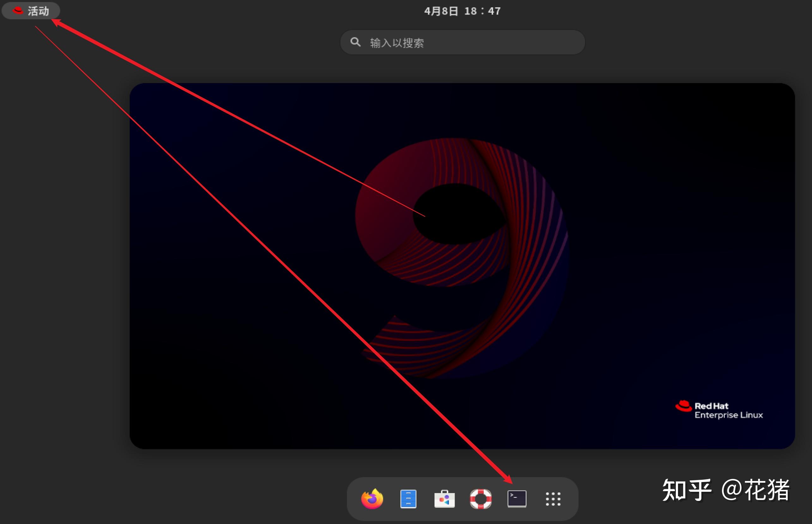The height and width of the screenshot is (524, 812).
Task: Launch Firefox from the dash
Action: (x=372, y=499)
